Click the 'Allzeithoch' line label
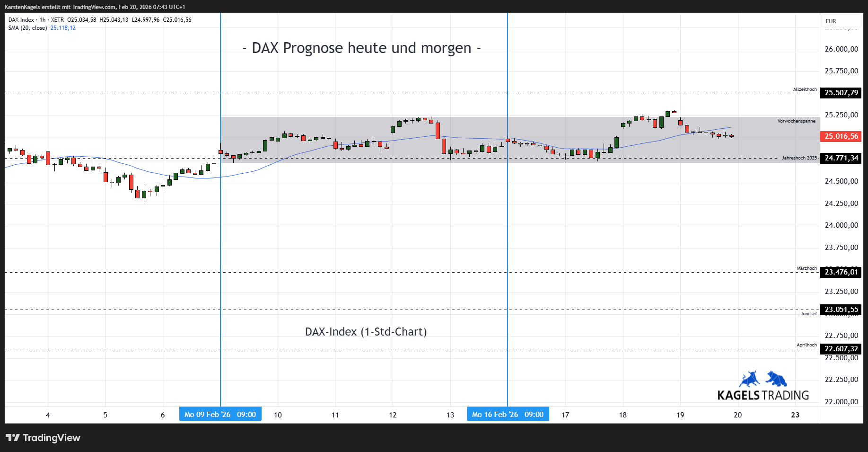This screenshot has height=452, width=868. 805,89
